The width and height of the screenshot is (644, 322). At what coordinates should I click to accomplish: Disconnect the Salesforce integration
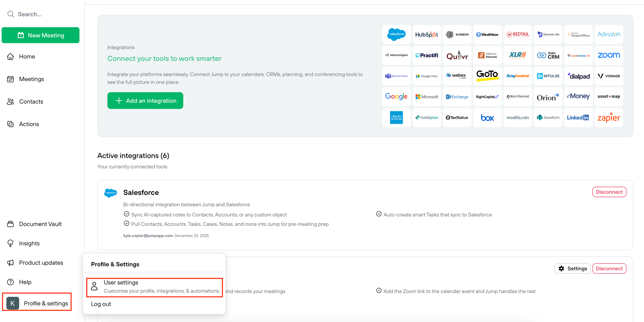click(x=609, y=192)
